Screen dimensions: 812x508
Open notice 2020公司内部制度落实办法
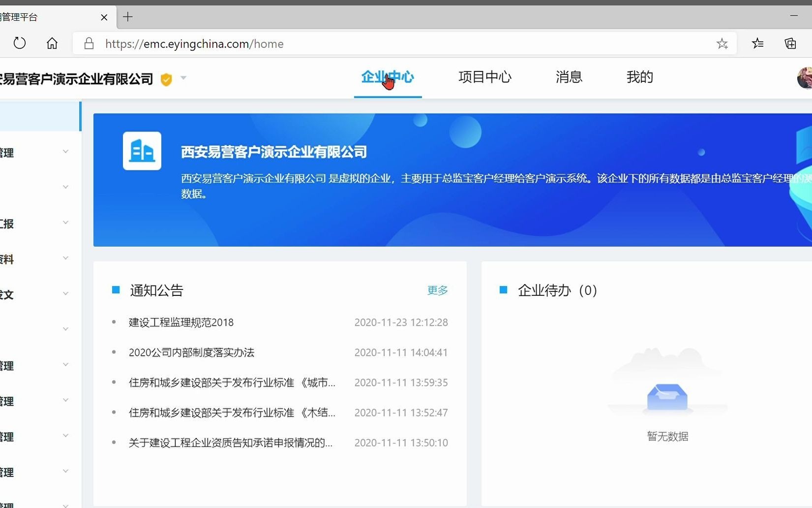[191, 352]
